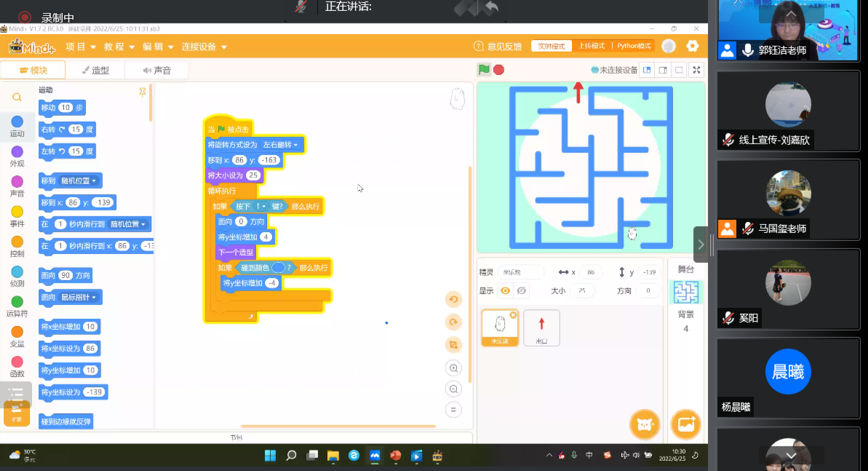Select the 出口 sprite thumbnail
Screen dimensions: 868x471
coord(541,327)
